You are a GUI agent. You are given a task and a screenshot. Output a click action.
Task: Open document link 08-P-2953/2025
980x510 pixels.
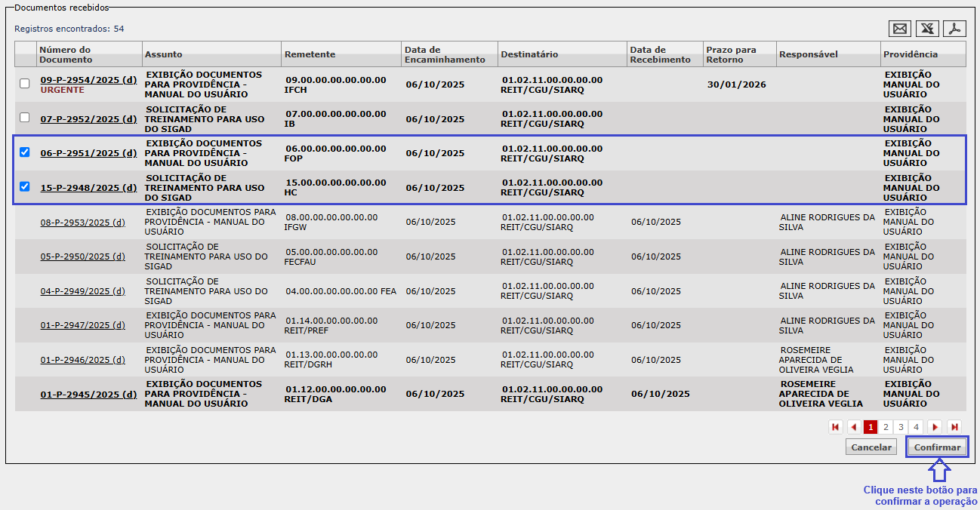(x=82, y=223)
